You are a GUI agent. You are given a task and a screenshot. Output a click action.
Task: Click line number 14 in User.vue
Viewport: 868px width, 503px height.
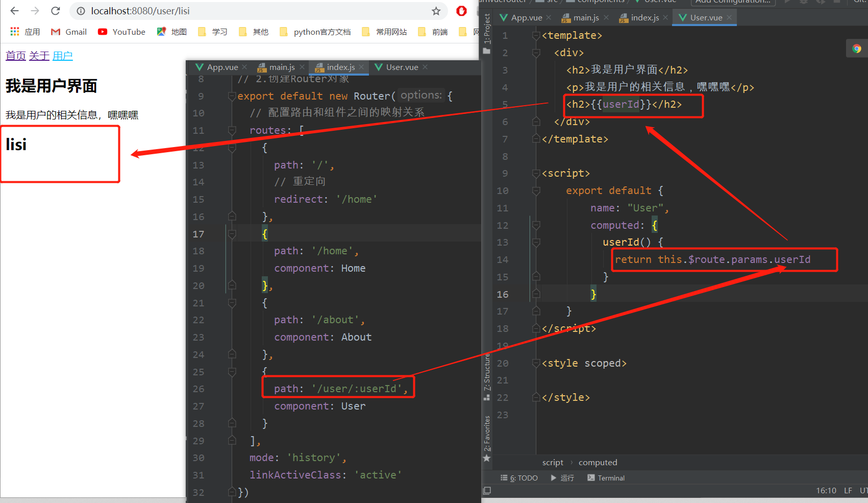tap(503, 259)
